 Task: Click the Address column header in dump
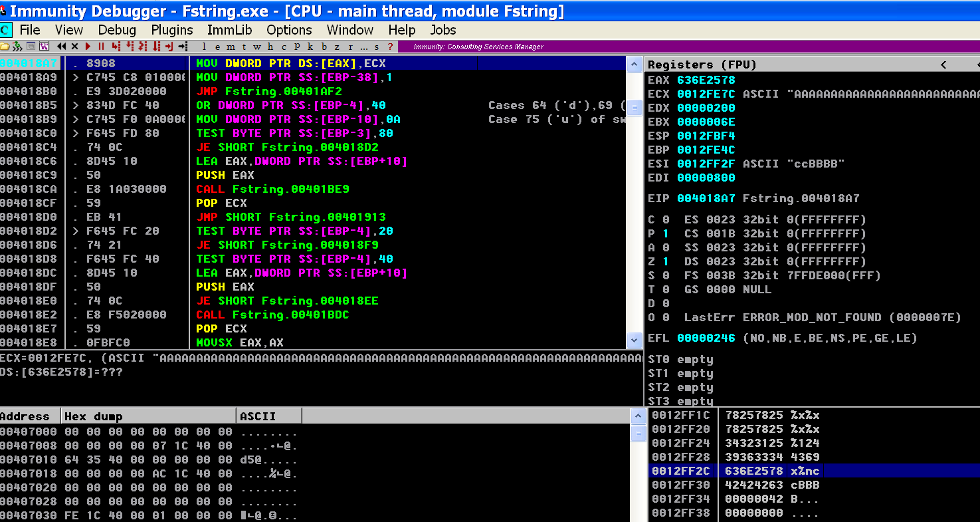pyautogui.click(x=31, y=416)
